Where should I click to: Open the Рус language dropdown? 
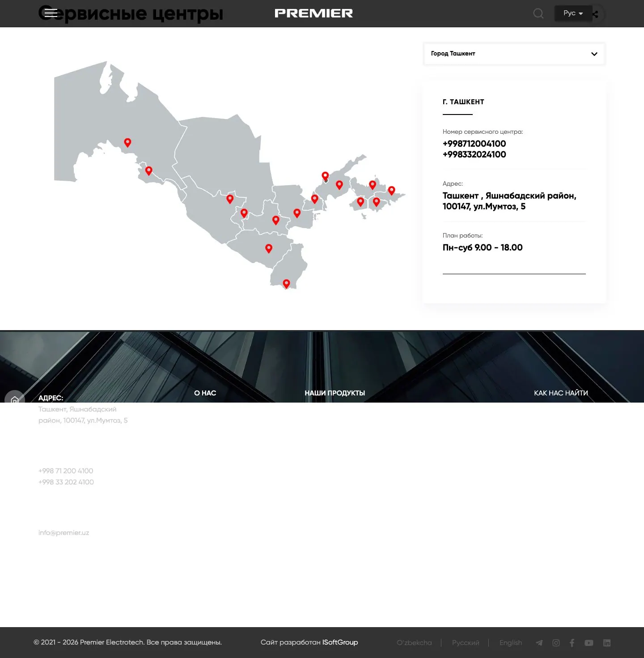(x=573, y=13)
